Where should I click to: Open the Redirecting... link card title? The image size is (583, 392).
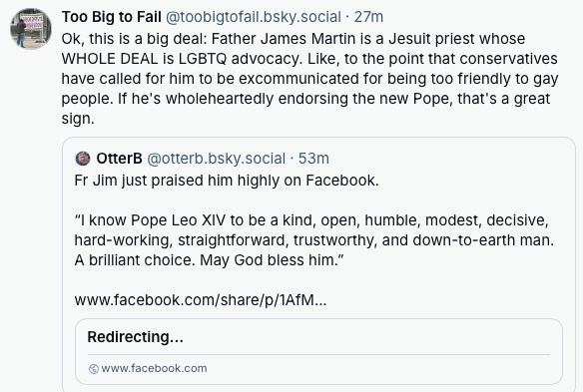[136, 337]
